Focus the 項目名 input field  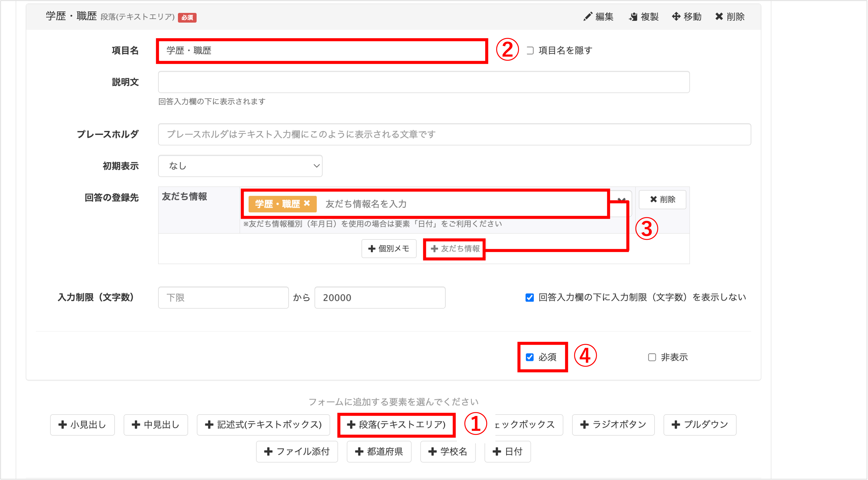pyautogui.click(x=322, y=50)
